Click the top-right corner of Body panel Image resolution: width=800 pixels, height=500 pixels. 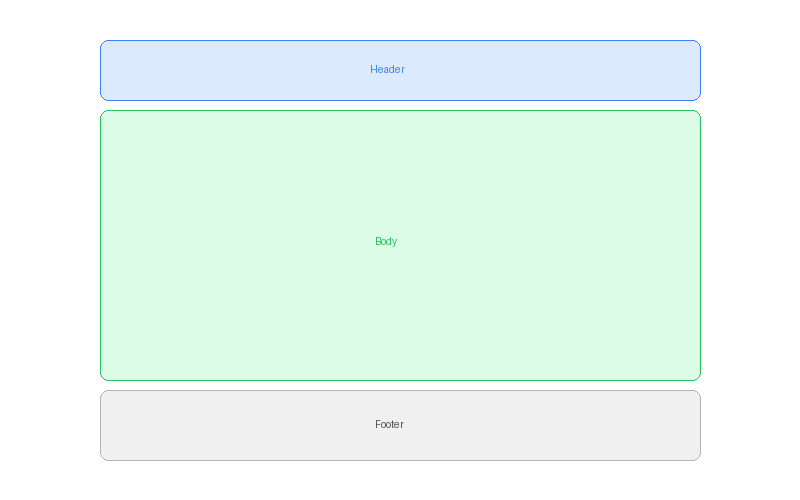(697, 113)
